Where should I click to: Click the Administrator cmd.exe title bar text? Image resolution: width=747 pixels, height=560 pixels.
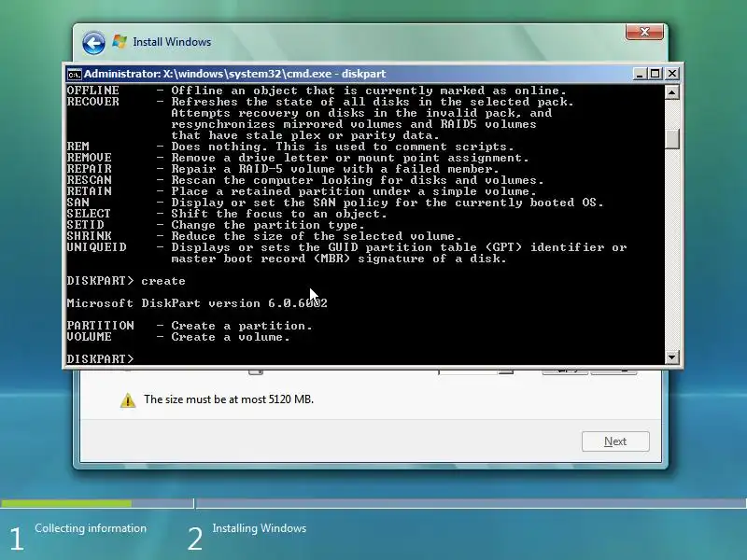click(x=235, y=74)
